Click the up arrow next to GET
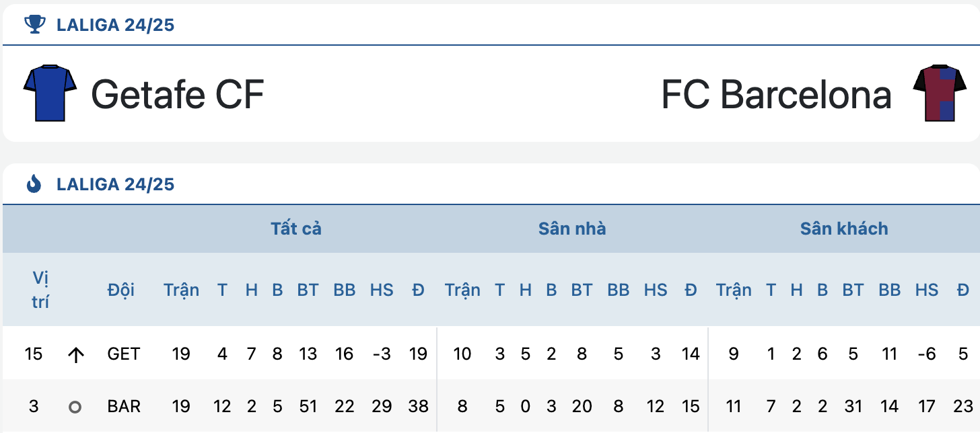980x433 pixels. pyautogui.click(x=75, y=354)
